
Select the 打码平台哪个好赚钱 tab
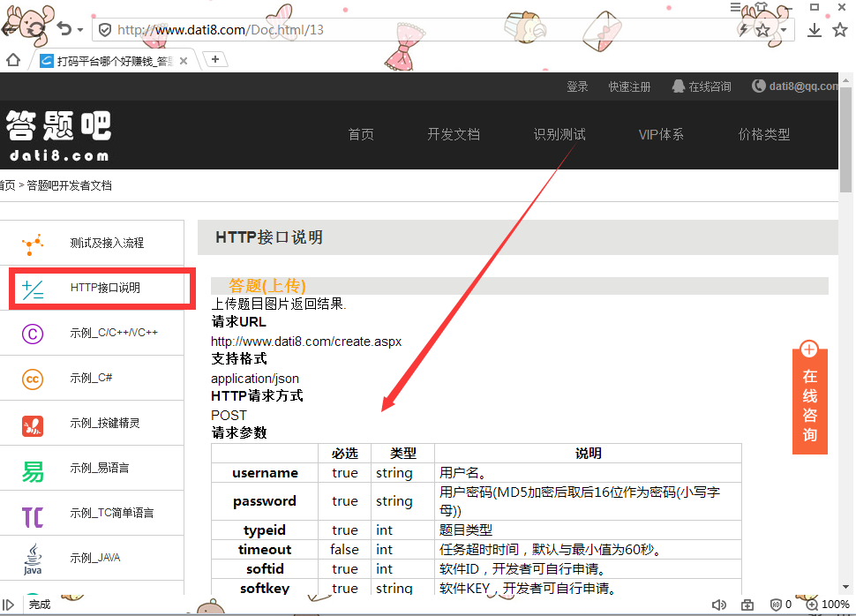pyautogui.click(x=115, y=61)
